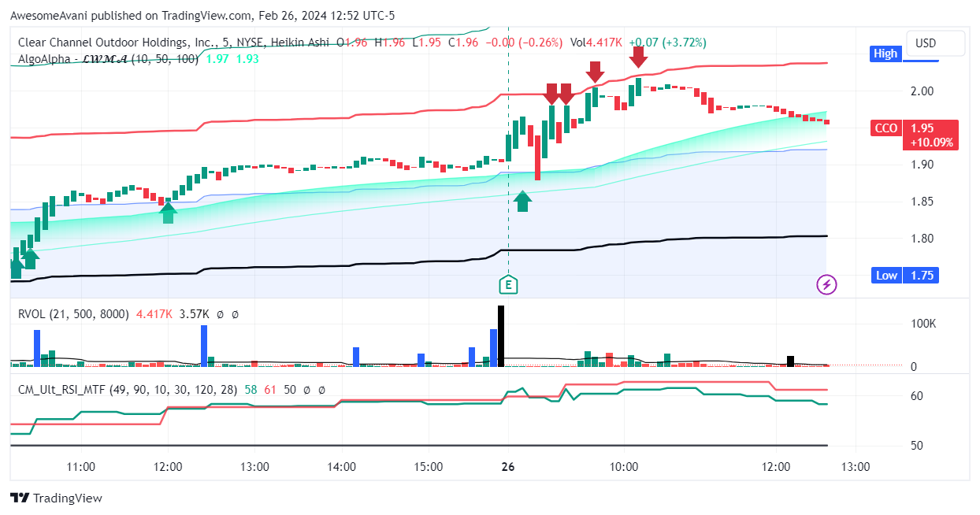Click the 14:00 time axis label
This screenshot has width=980, height=515.
(x=342, y=466)
